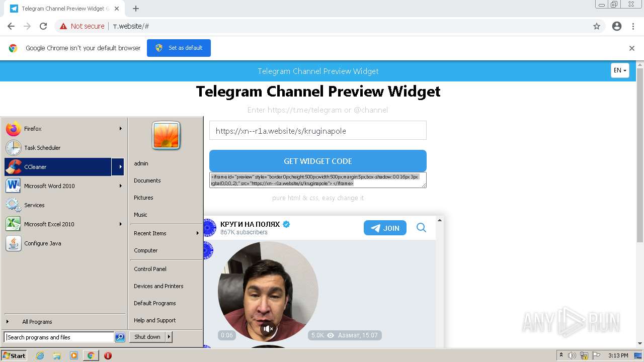Image resolution: width=644 pixels, height=362 pixels.
Task: Open CCleaner in Start menu
Action: click(x=58, y=167)
